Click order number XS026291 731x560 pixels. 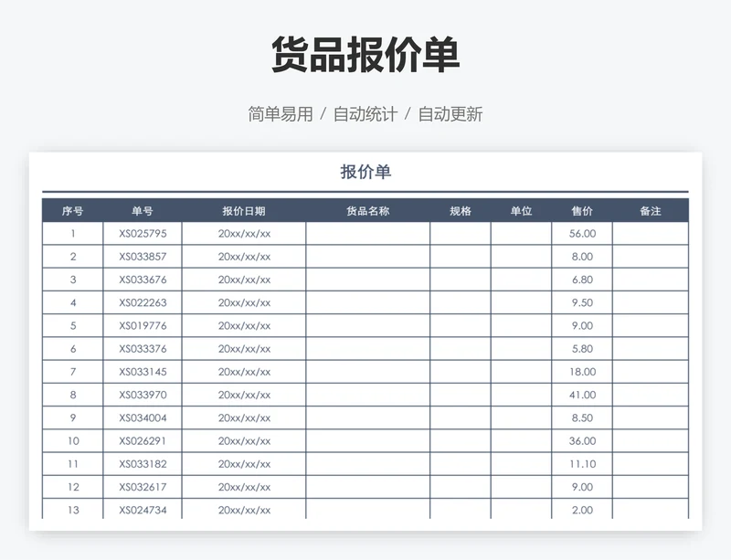coord(143,440)
